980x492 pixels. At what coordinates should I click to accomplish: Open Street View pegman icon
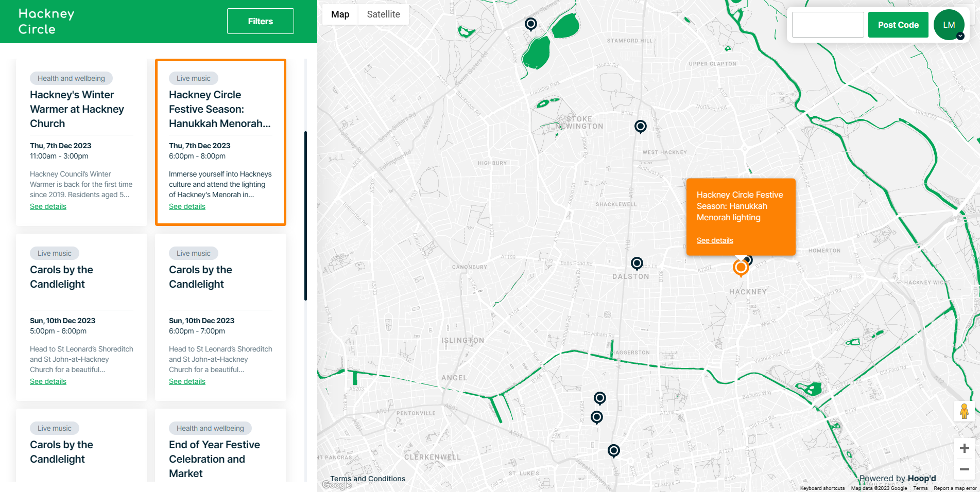coord(965,412)
